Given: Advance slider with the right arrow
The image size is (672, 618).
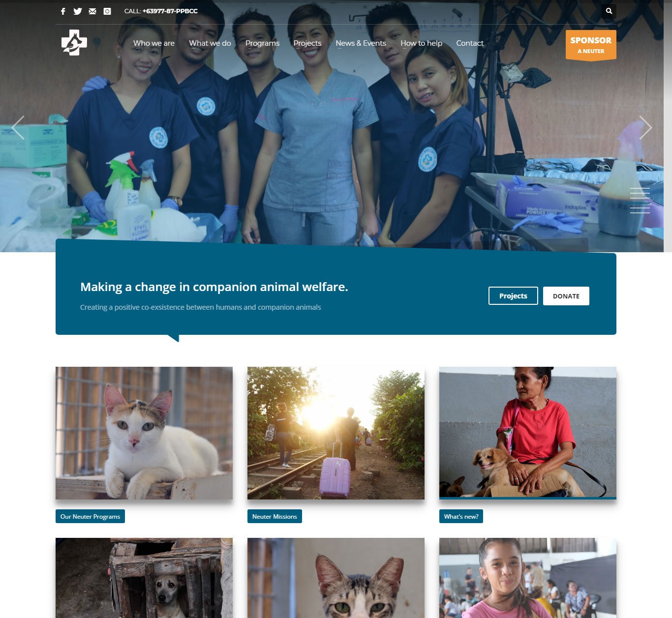Looking at the screenshot, I should tap(645, 128).
